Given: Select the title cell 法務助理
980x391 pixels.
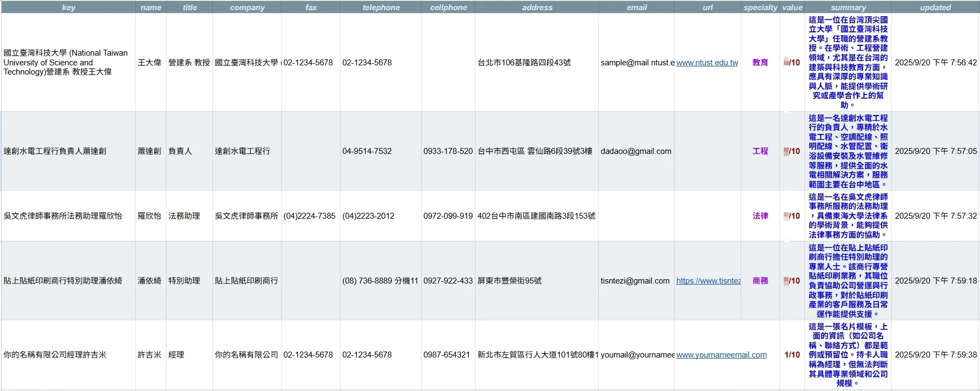Looking at the screenshot, I should point(189,216).
